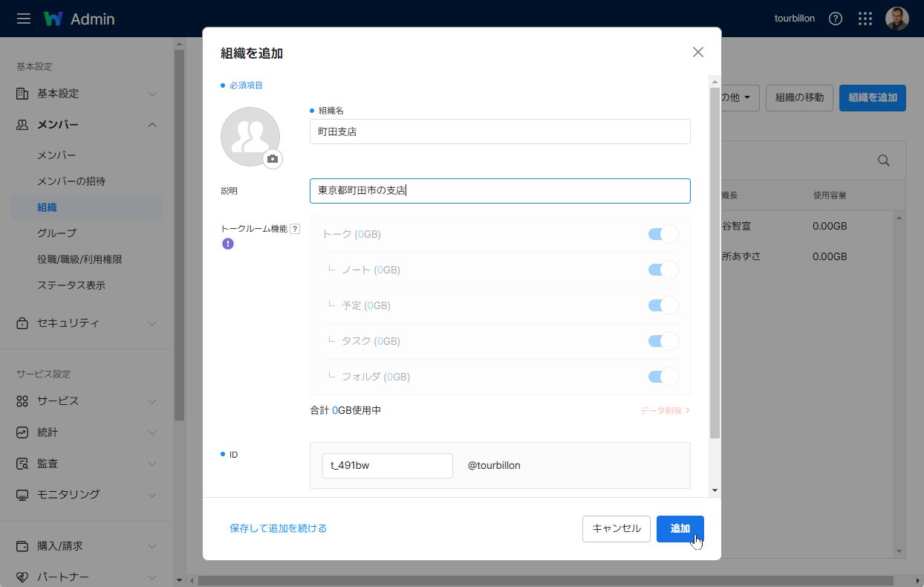The image size is (924, 587).
Task: Expand the 基本設定 section chevron
Action: click(x=152, y=94)
